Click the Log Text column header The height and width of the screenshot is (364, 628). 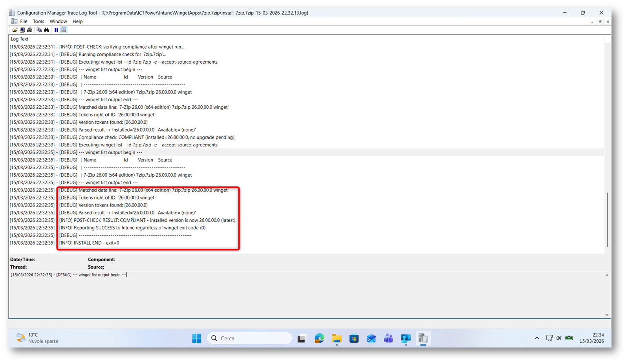click(x=20, y=39)
